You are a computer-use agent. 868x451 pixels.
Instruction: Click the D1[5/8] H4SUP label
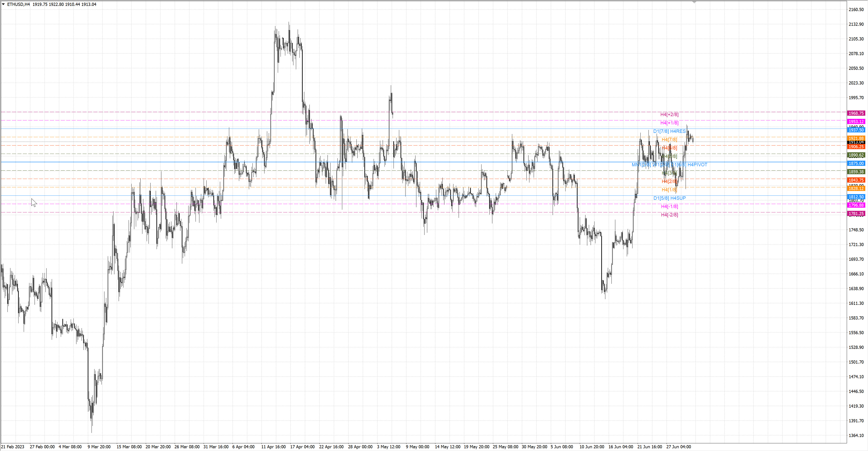click(669, 198)
